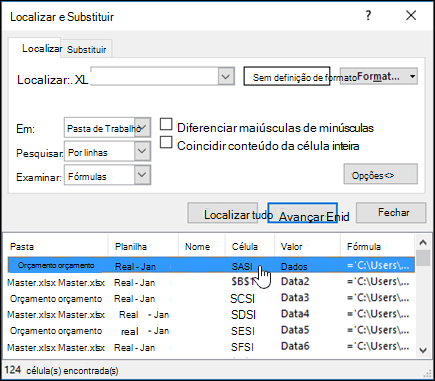This screenshot has height=381, width=435.
Task: Click cell reference SESI in results
Action: pos(243,331)
